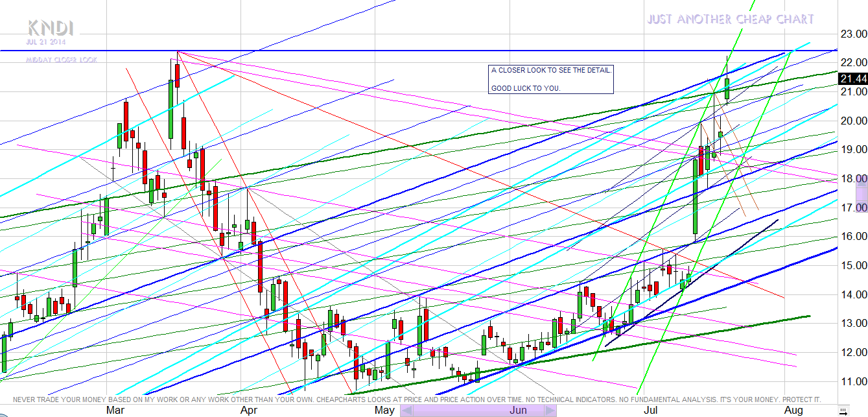Click the 11.00 label on the price axis
The height and width of the screenshot is (417, 868).
pos(852,381)
